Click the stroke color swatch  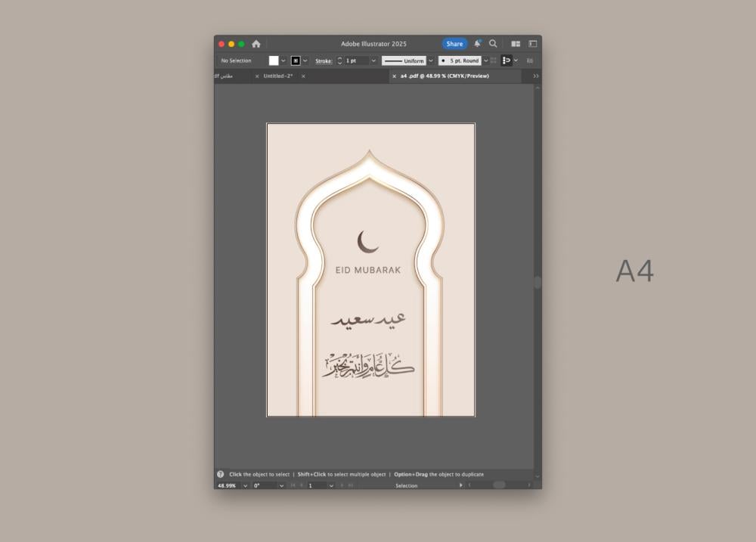pyautogui.click(x=296, y=60)
